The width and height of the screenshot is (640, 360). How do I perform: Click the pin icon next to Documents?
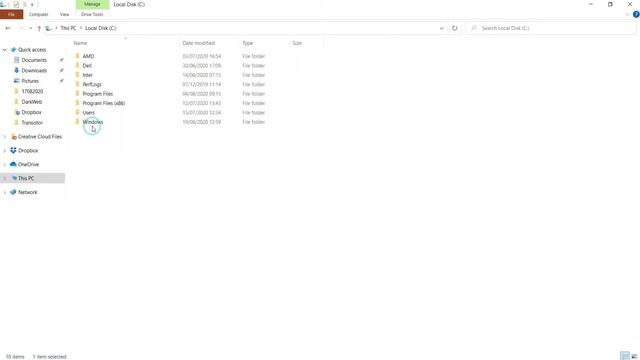(x=62, y=60)
